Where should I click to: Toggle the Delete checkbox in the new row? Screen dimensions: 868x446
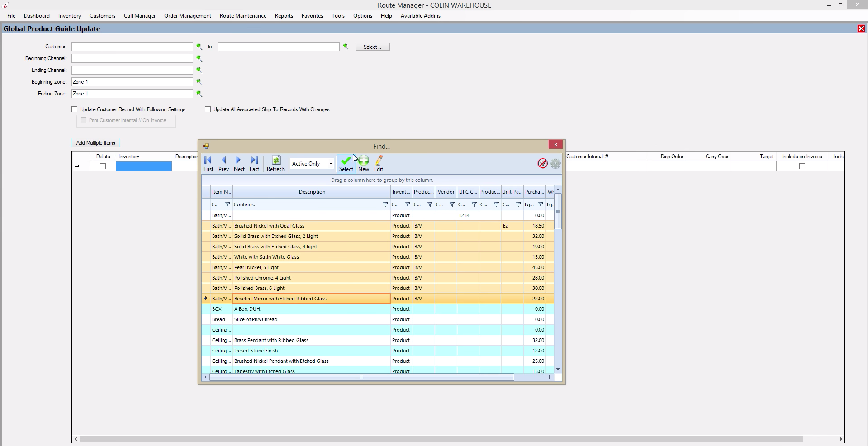click(x=103, y=166)
